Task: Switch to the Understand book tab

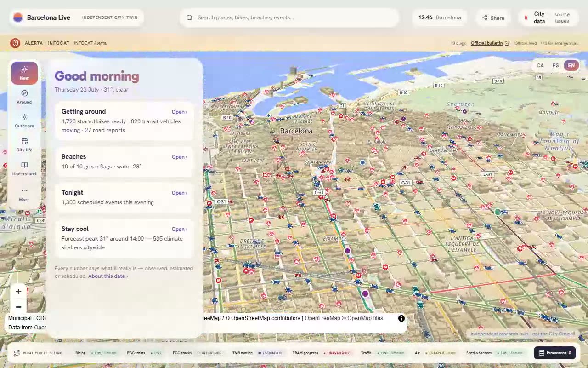Action: [x=24, y=169]
